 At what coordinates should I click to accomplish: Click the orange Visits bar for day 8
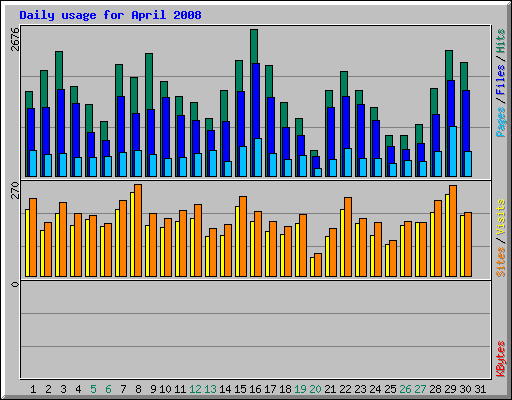point(138,230)
